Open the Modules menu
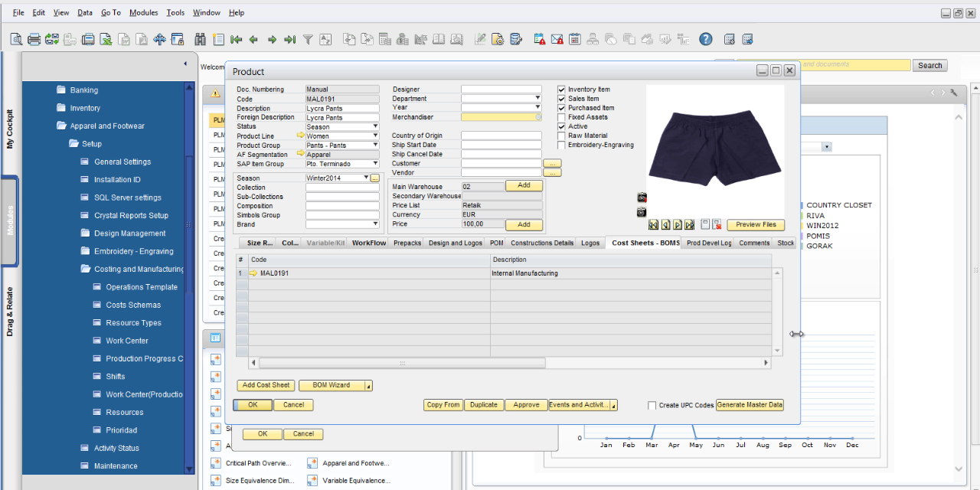The image size is (980, 490). coord(143,13)
